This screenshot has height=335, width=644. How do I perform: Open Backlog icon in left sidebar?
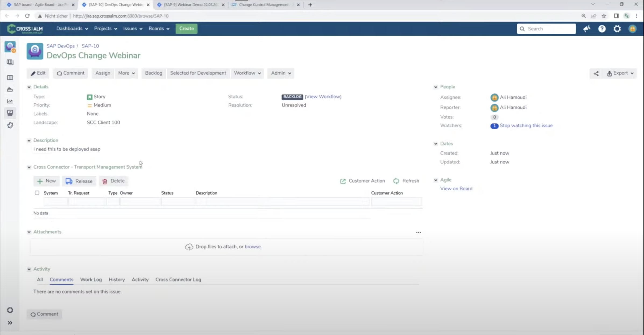pos(10,62)
